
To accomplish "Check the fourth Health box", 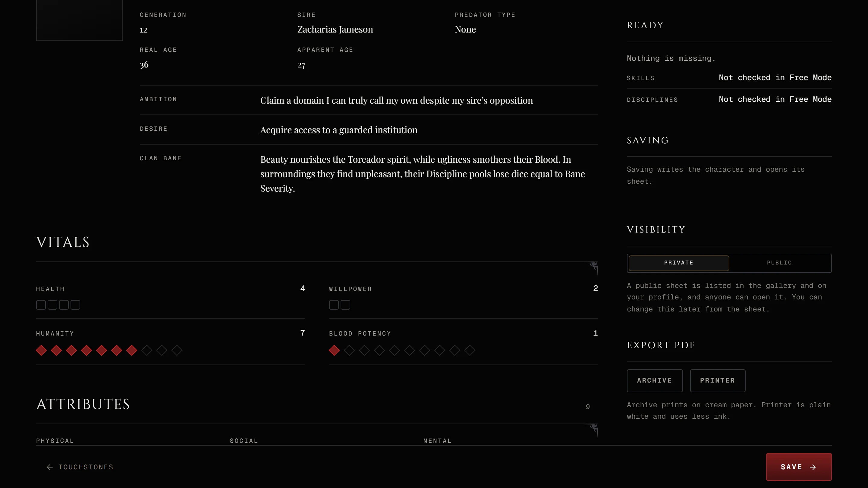I will pyautogui.click(x=75, y=305).
